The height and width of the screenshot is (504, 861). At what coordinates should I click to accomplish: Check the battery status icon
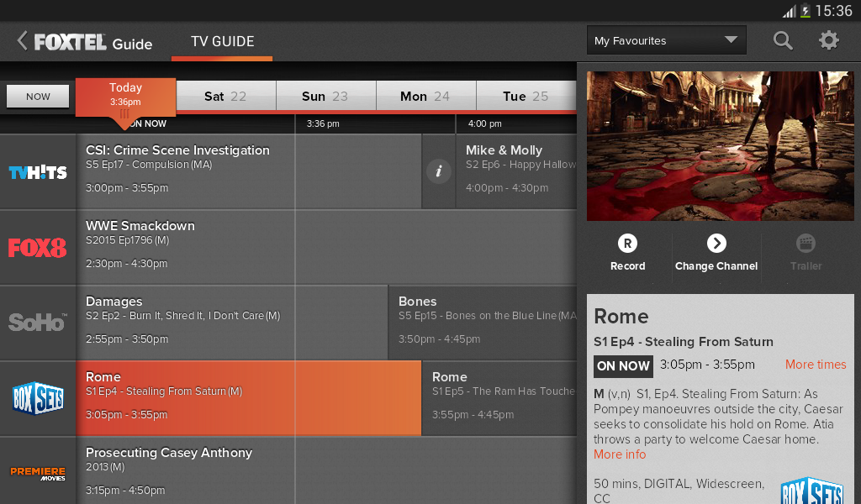coord(805,10)
